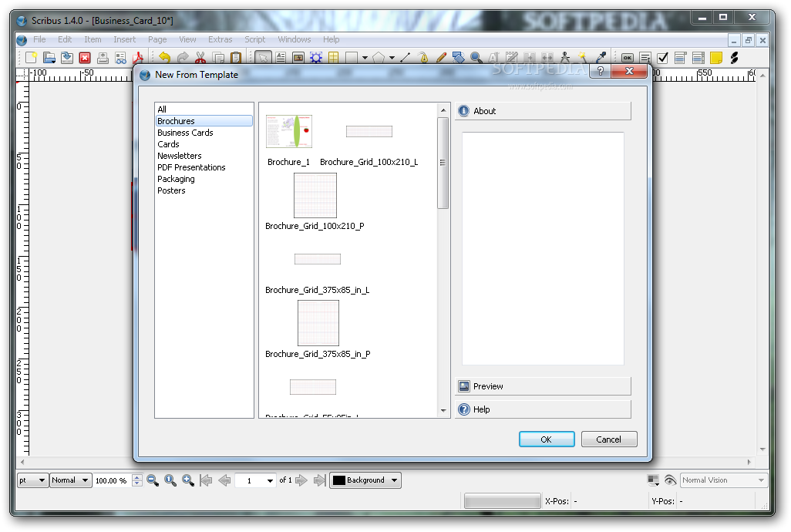Select the All category
Viewport: 791px width, 532px height.
[x=161, y=109]
